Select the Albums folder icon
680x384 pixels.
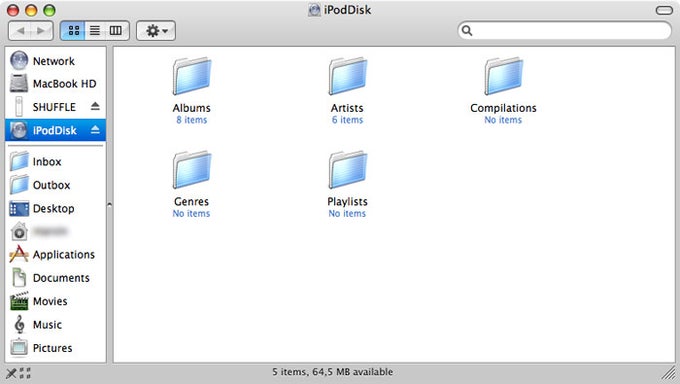(x=192, y=76)
